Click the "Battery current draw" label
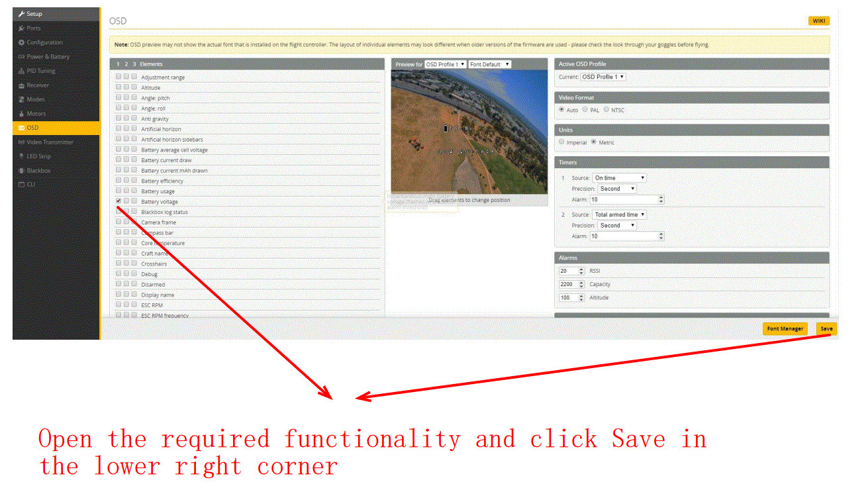The width and height of the screenshot is (868, 490). point(166,160)
